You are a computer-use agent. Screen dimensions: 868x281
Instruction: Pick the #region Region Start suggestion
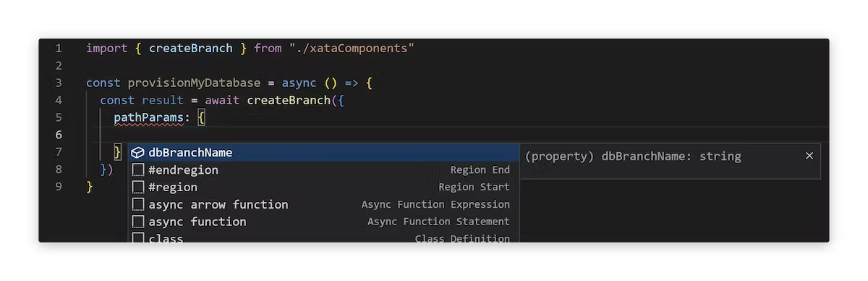[323, 188]
